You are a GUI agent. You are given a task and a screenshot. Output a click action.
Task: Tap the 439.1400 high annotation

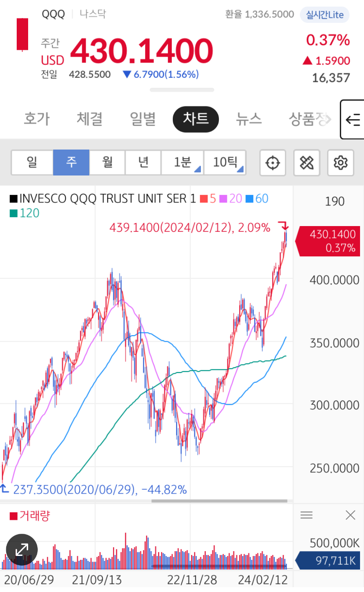click(190, 228)
